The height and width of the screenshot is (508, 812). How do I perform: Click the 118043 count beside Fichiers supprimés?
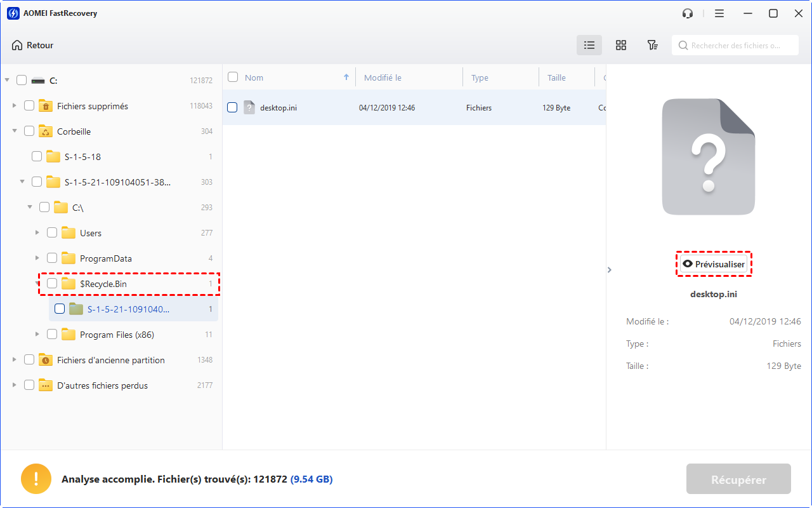pos(201,106)
